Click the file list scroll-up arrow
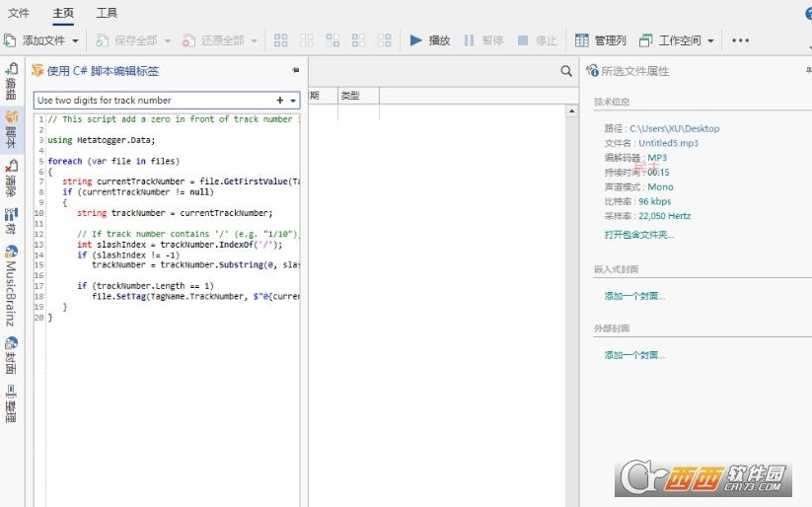Screen dimensions: 812x507 (x=571, y=110)
